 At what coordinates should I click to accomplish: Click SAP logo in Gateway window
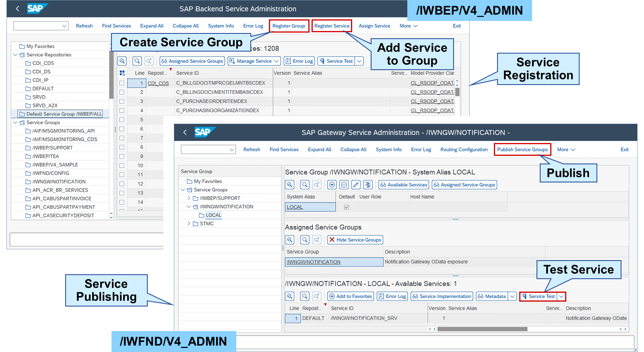(x=204, y=132)
